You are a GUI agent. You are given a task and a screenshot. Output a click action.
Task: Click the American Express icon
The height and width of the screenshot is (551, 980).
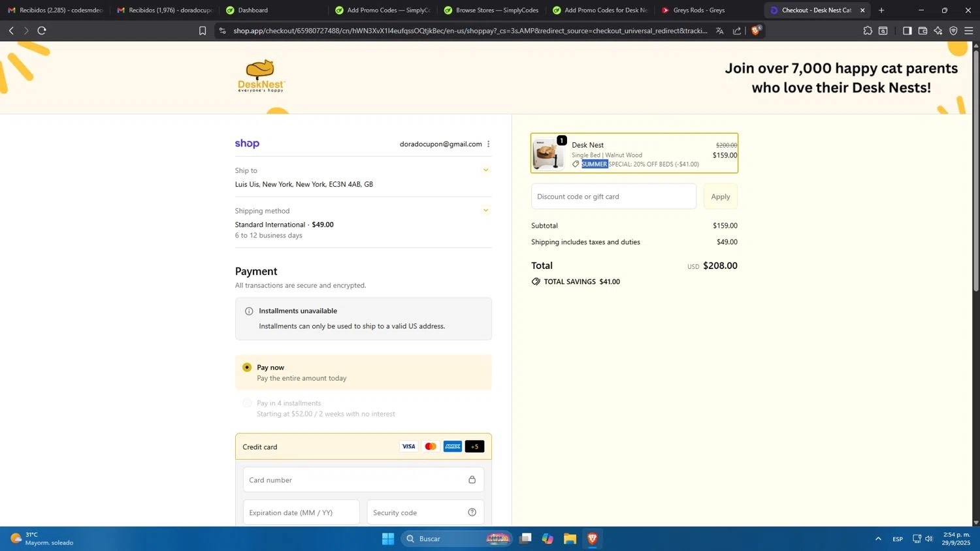[x=452, y=447]
